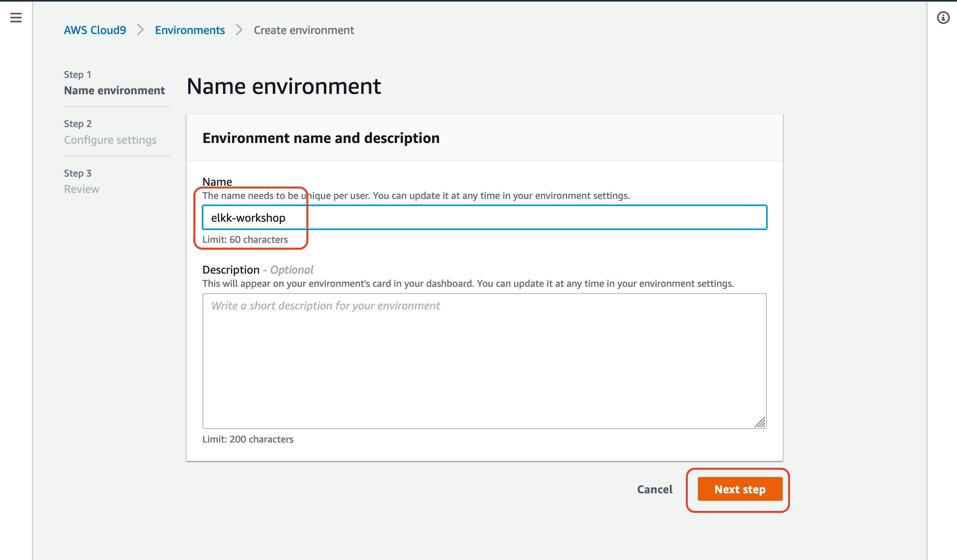Grab the description box resize handle

[x=760, y=422]
